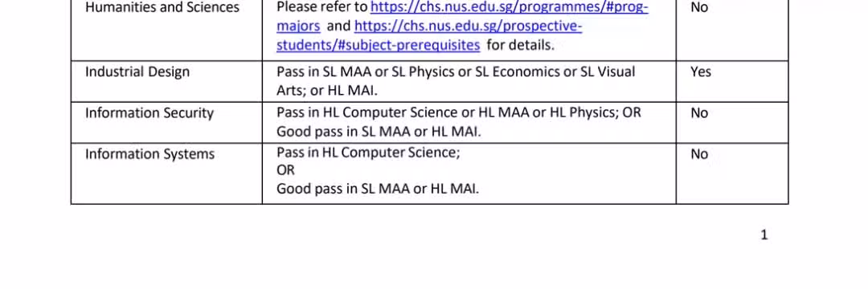Click the standalone 'OR' in Information Systems row

pyautogui.click(x=285, y=170)
